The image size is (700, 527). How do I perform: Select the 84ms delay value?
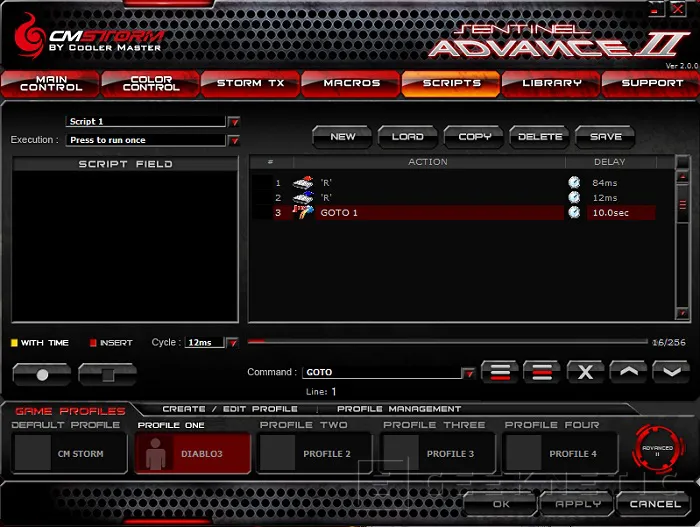coord(604,183)
